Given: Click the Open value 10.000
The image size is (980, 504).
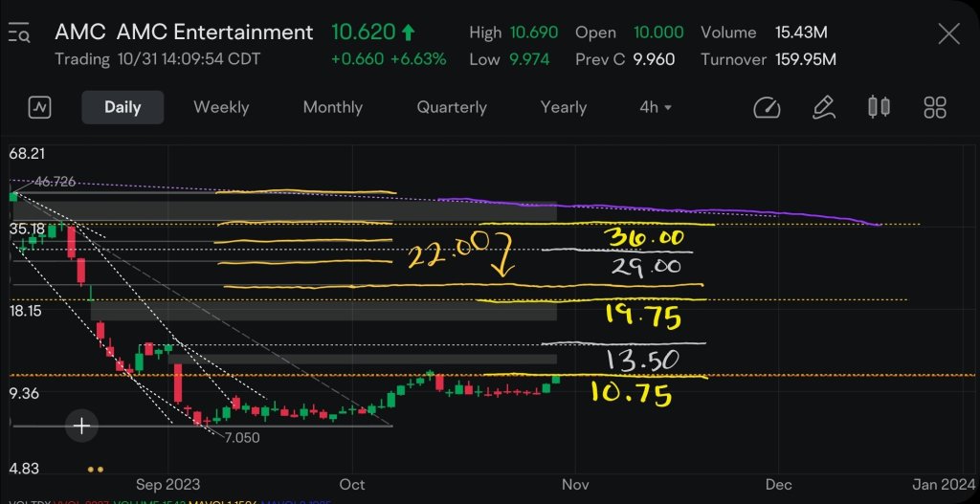Looking at the screenshot, I should [658, 32].
